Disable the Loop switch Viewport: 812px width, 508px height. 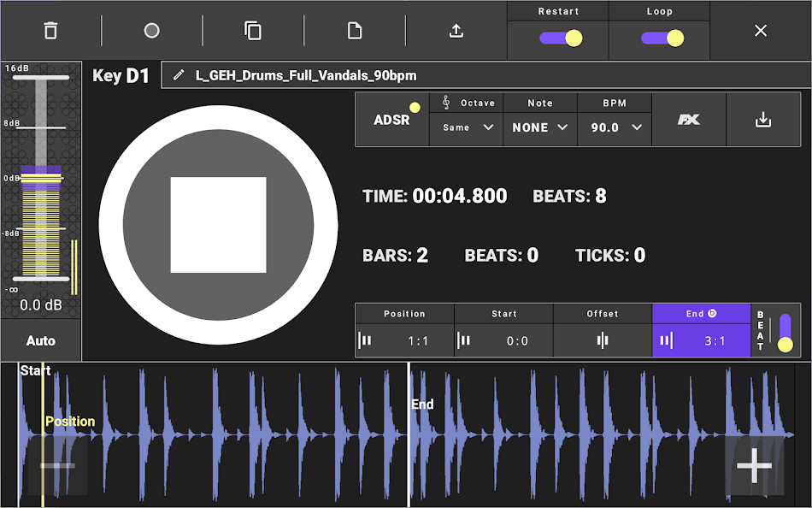(x=659, y=38)
